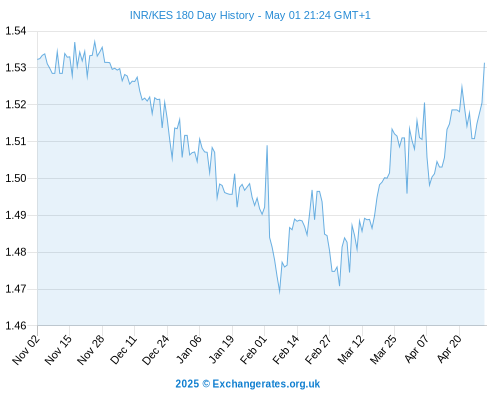Select the Dec 24 x-axis date label
The height and width of the screenshot is (400, 495).
156,350
